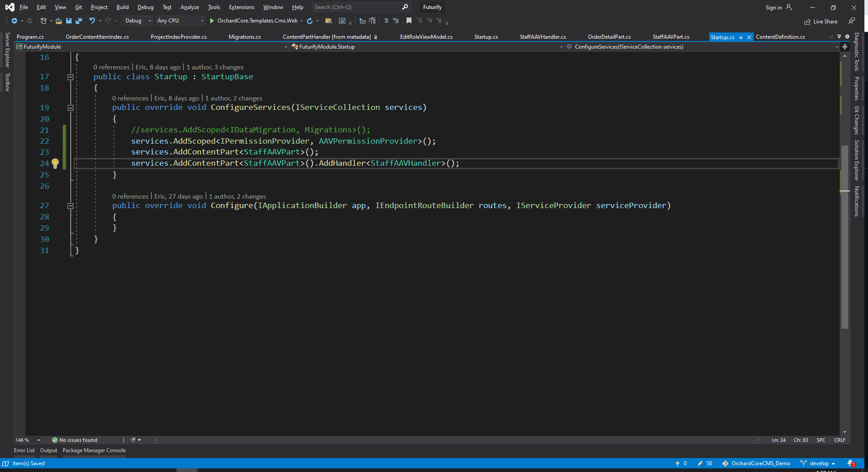Open Find in Files via magnifier-folder icon
This screenshot has width=868, height=472.
(x=328, y=21)
